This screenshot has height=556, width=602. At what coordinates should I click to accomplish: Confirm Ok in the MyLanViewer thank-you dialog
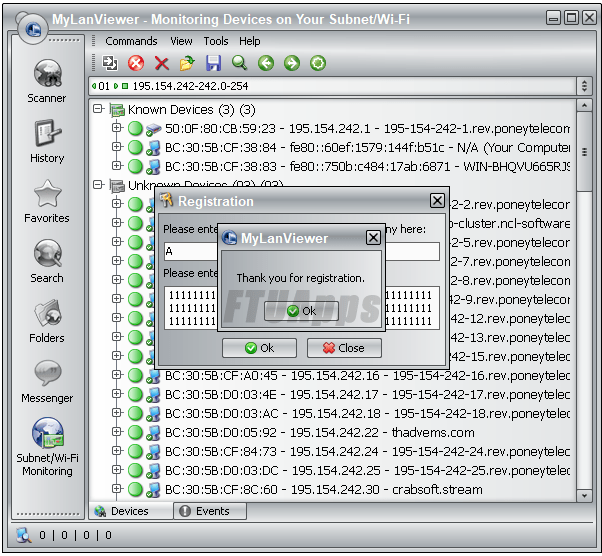coord(301,311)
